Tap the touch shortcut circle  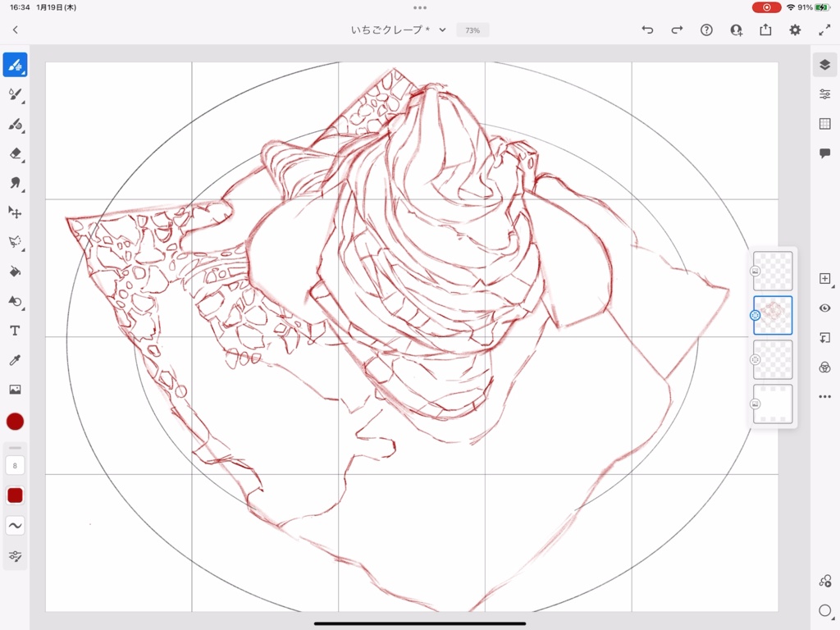(x=825, y=610)
